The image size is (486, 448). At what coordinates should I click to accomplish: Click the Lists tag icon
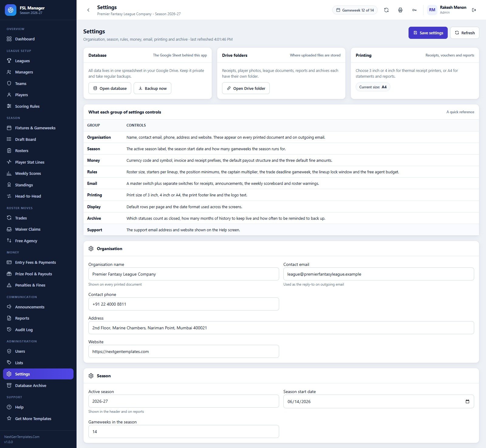tap(9, 363)
